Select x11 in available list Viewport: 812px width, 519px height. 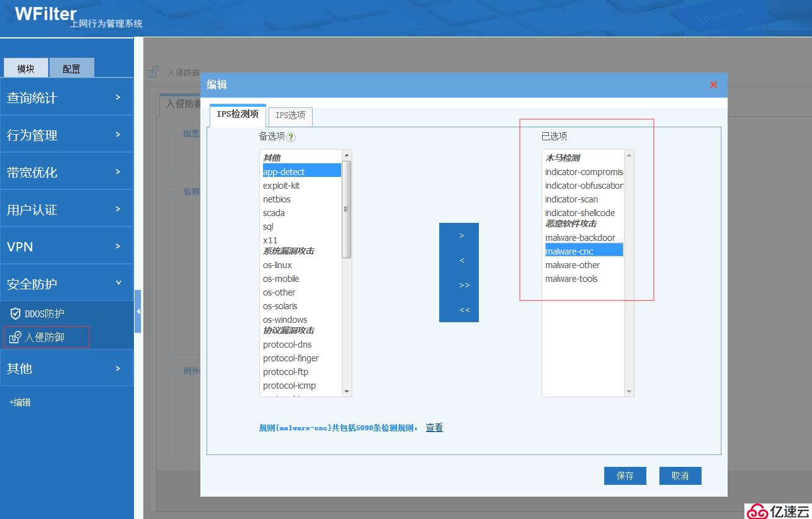tap(301, 240)
